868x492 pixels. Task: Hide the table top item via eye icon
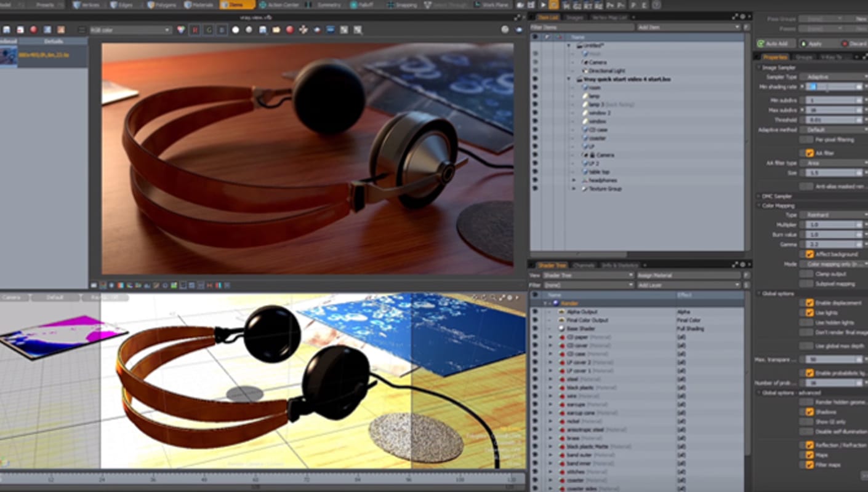pyautogui.click(x=534, y=172)
